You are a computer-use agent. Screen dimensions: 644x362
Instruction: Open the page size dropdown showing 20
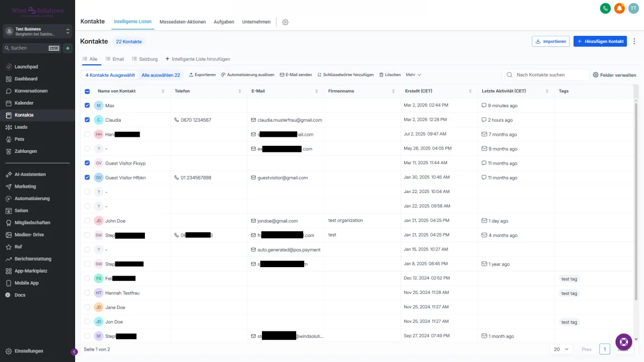coord(561,349)
